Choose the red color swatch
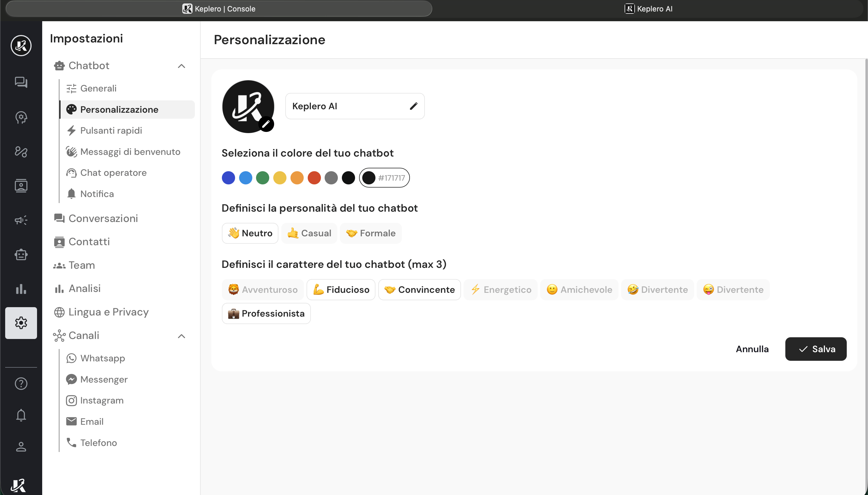868x495 pixels. [x=314, y=178]
